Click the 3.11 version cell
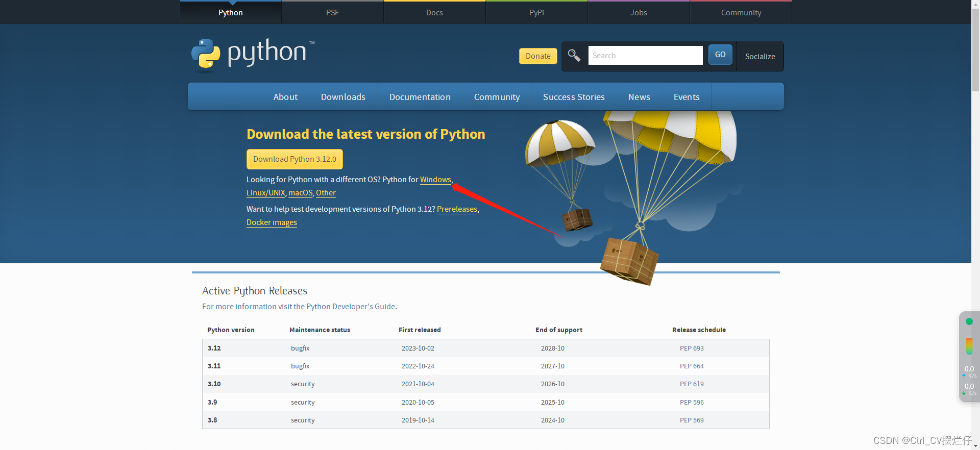980x450 pixels. [214, 366]
